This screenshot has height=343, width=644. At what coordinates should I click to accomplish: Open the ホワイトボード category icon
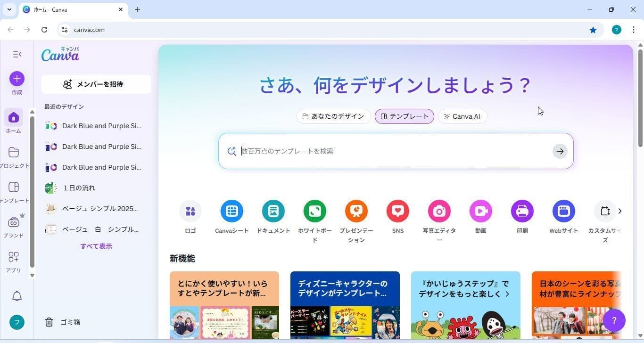pos(314,211)
